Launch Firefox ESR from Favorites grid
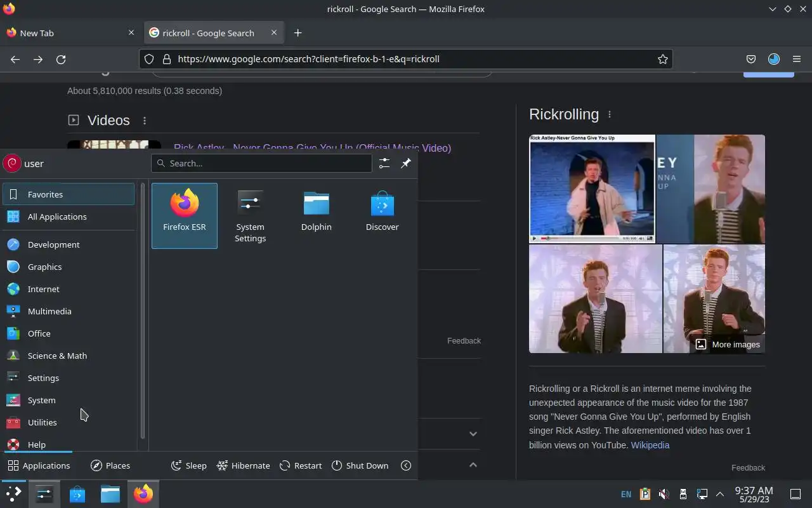The height and width of the screenshot is (508, 812). coord(184,216)
